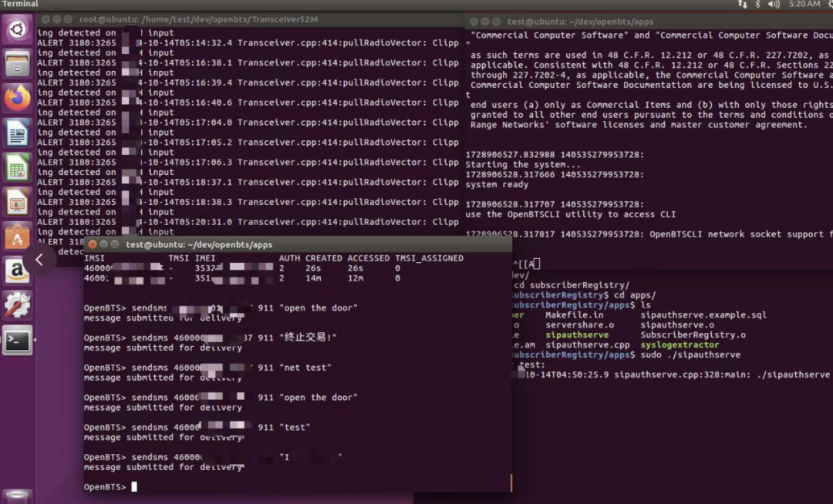The image size is (833, 504).
Task: Place cursor at the final OpenBTS> prompt
Action: click(134, 486)
